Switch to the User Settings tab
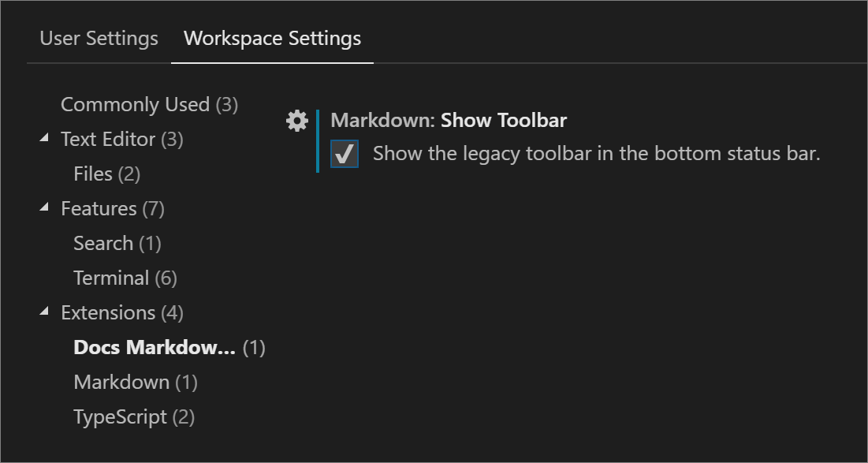 (98, 38)
